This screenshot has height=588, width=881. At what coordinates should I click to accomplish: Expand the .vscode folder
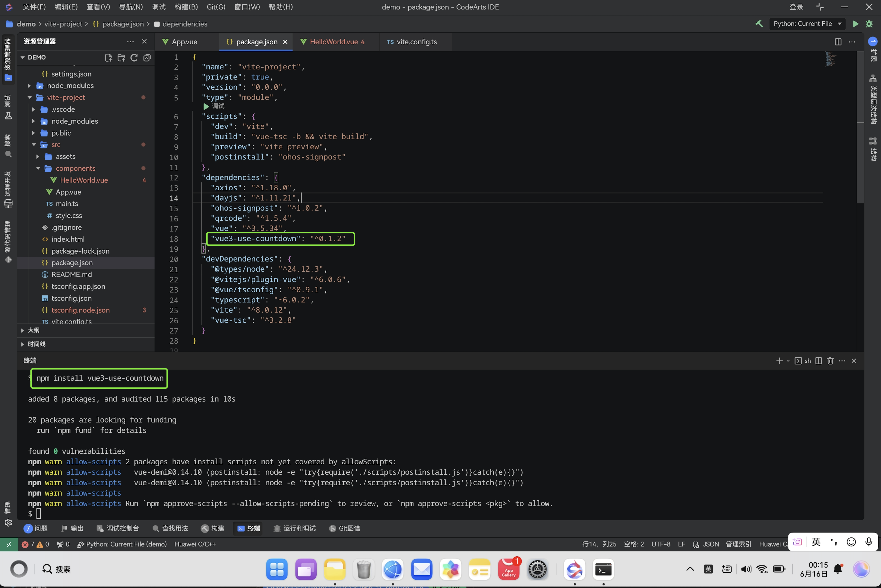pos(33,110)
